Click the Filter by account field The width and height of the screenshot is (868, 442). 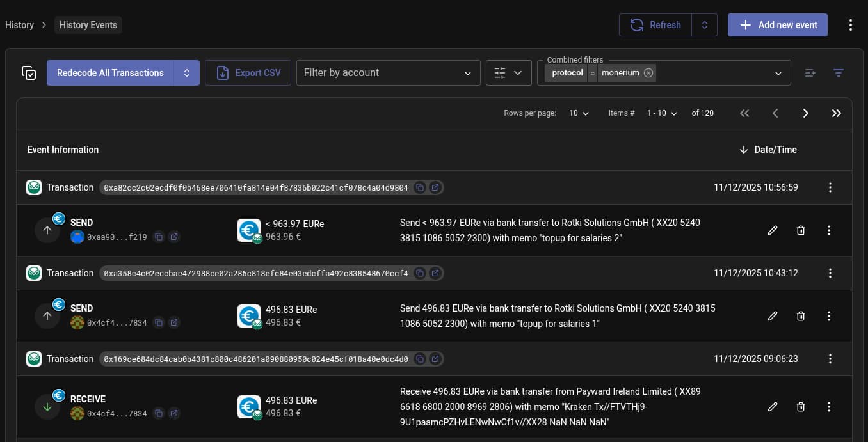point(384,73)
